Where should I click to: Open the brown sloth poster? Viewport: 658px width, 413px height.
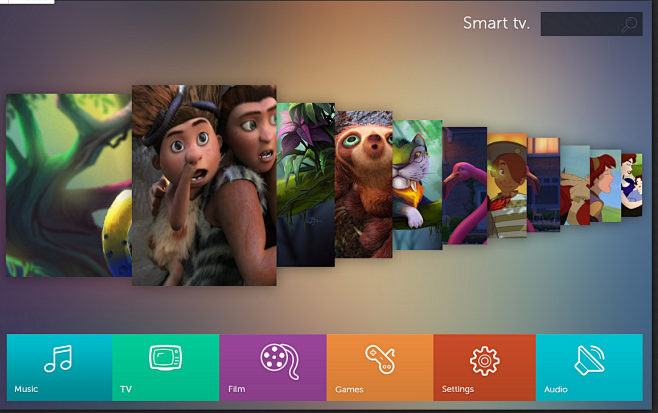coord(363,184)
